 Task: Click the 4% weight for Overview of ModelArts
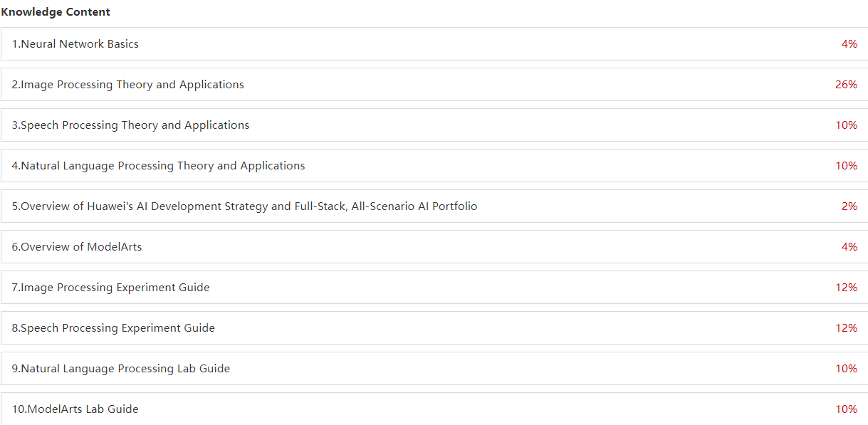click(849, 247)
